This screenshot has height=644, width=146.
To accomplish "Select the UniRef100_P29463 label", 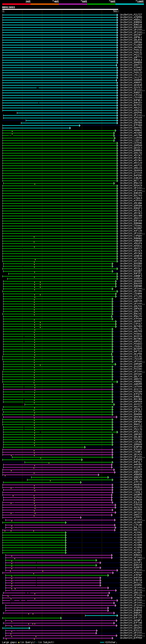I will click(131, 67).
